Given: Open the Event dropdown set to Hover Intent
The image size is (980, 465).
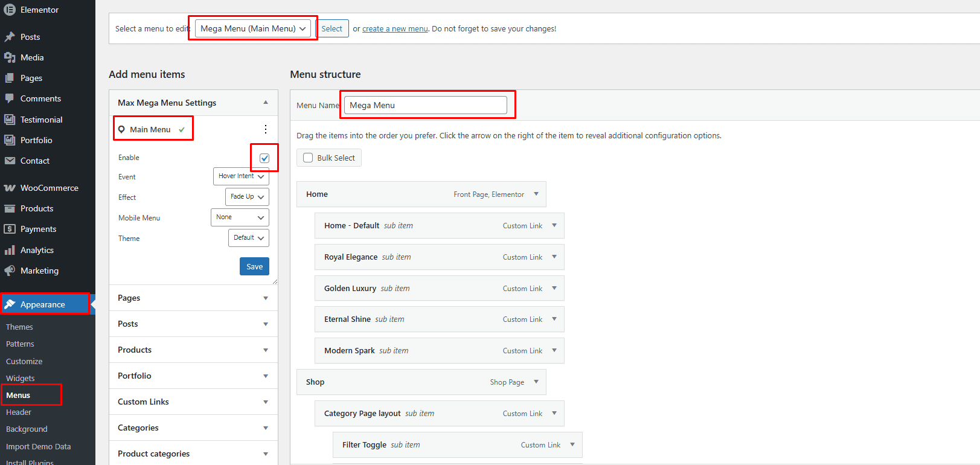Looking at the screenshot, I should click(x=241, y=176).
